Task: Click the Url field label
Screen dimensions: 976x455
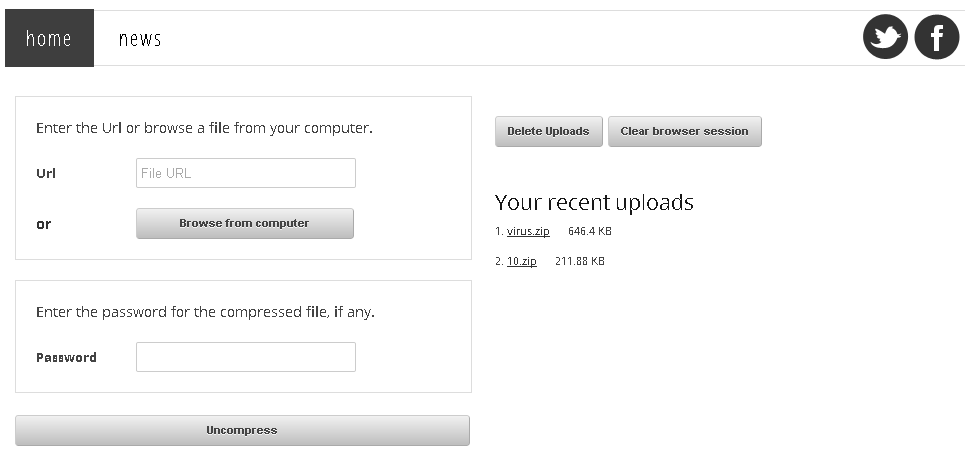Action: click(x=46, y=173)
